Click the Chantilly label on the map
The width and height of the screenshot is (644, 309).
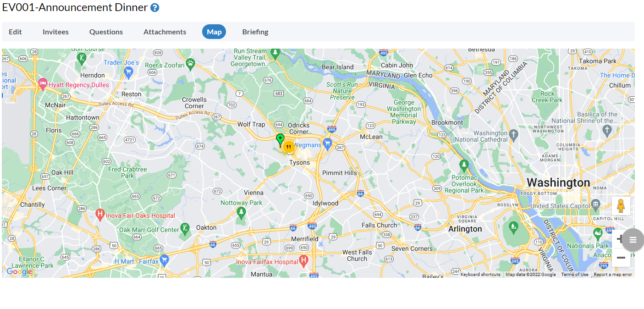(33, 204)
